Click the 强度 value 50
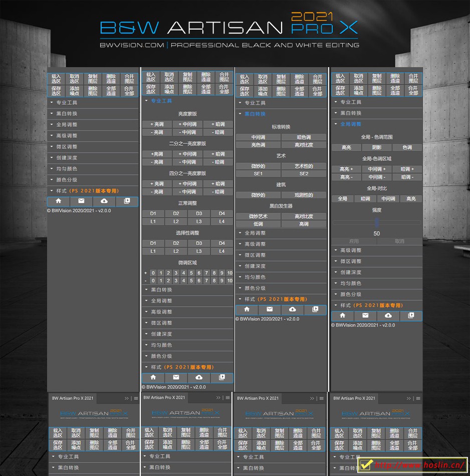 point(376,233)
